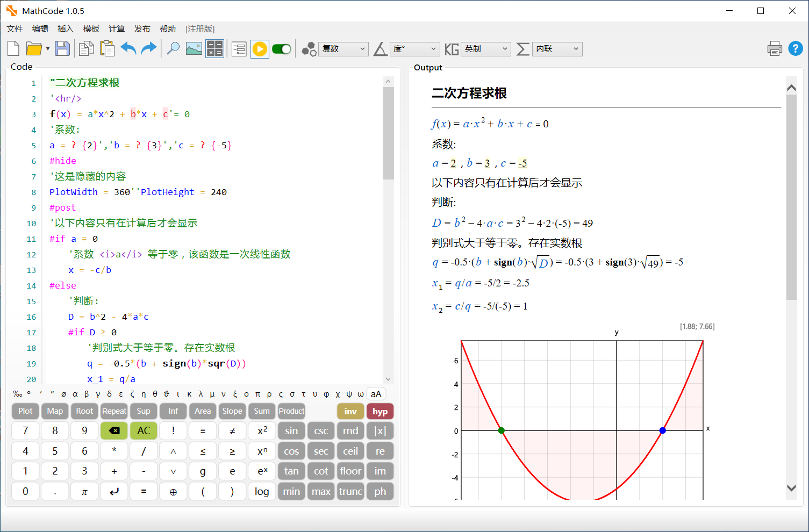Click the input value 2 for coefficient a
Viewport: 809px width, 532px height.
click(453, 163)
